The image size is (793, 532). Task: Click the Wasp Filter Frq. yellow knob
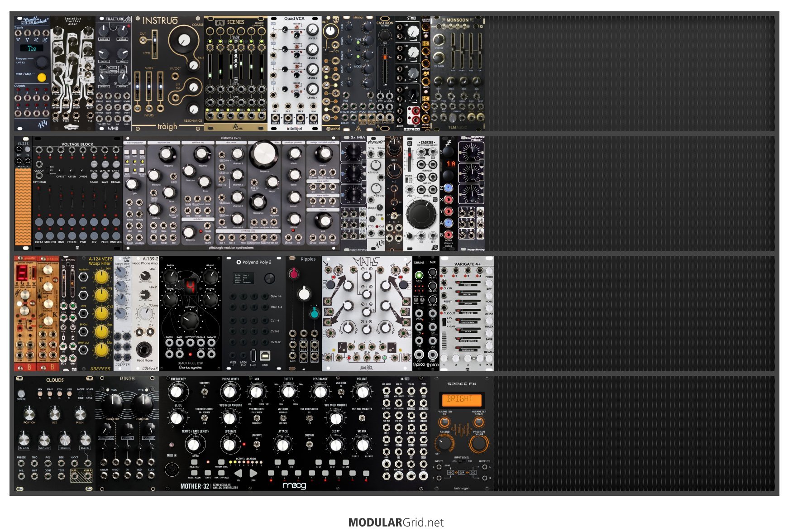click(101, 295)
